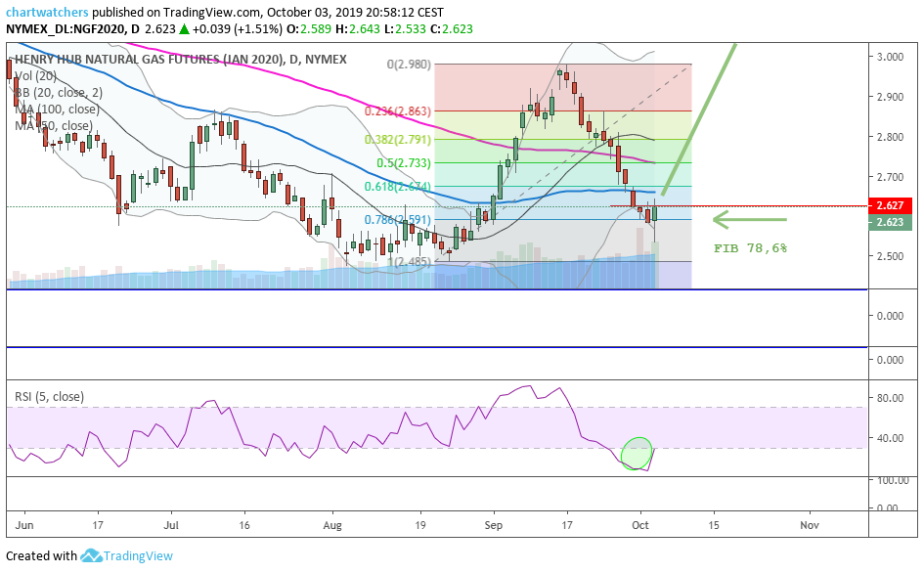The width and height of the screenshot is (924, 573).
Task: Click the C:2.623 close value
Action: (x=452, y=29)
